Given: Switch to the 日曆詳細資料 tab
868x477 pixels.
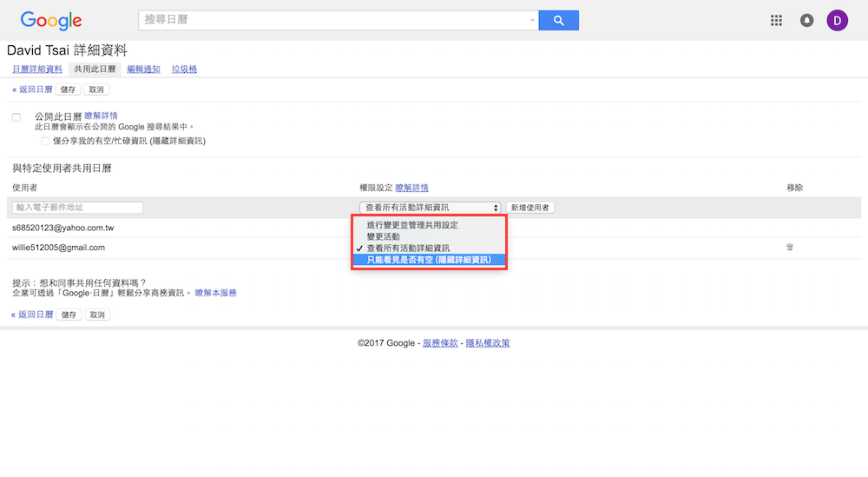Looking at the screenshot, I should 37,70.
